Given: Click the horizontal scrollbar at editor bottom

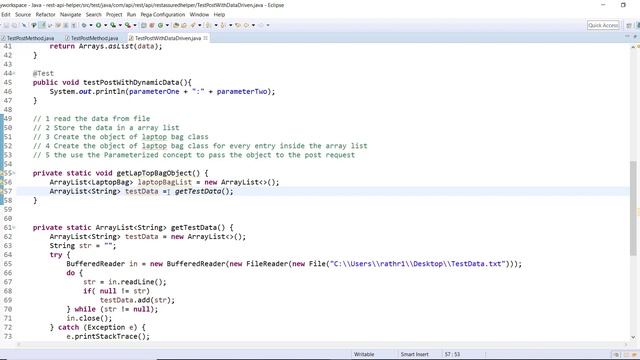Looking at the screenshot, I should coord(322,344).
